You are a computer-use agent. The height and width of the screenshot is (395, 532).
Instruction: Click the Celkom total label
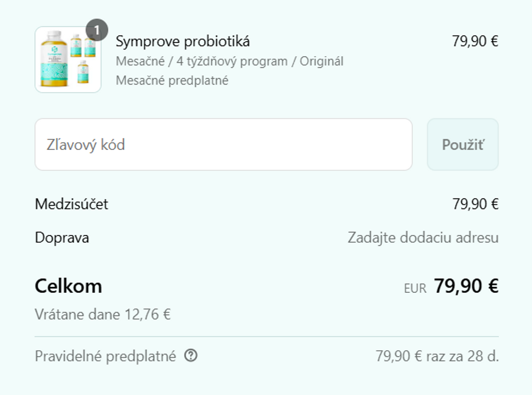click(69, 286)
